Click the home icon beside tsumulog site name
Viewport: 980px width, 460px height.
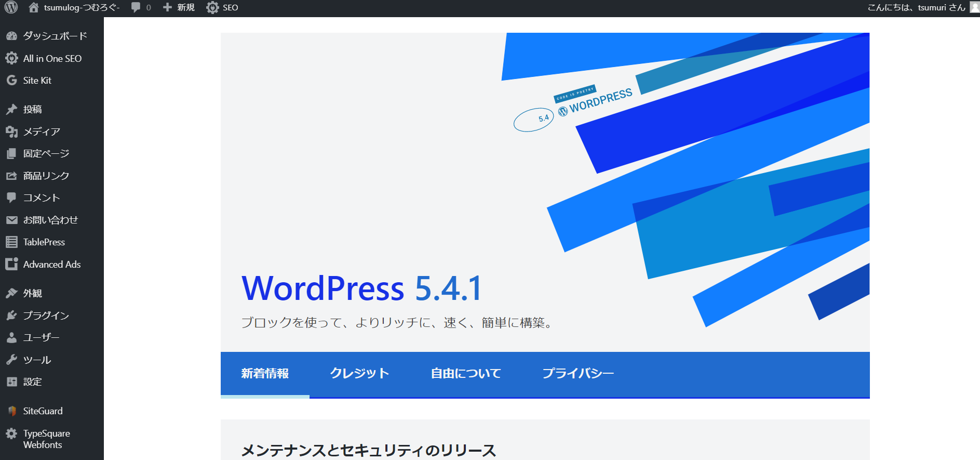(x=34, y=7)
